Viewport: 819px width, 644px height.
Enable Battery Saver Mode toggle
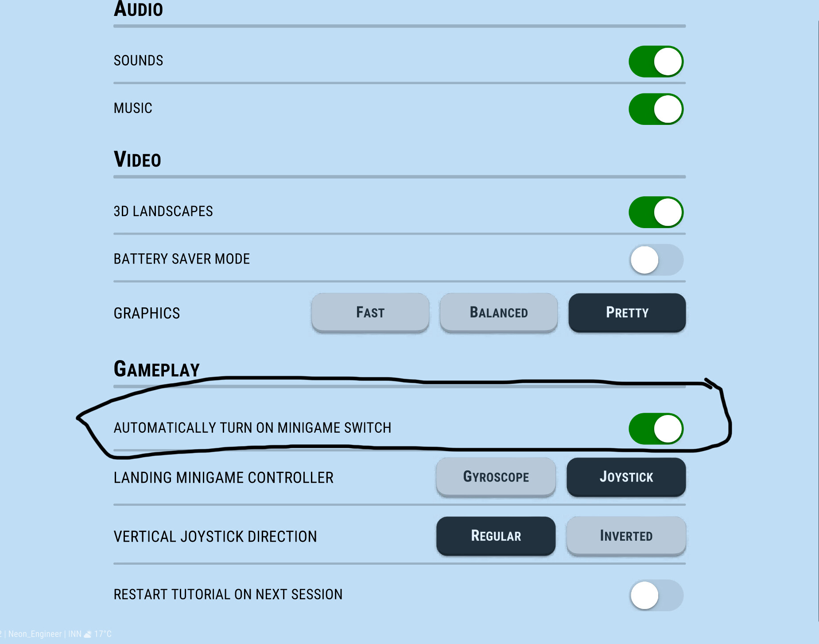(656, 260)
